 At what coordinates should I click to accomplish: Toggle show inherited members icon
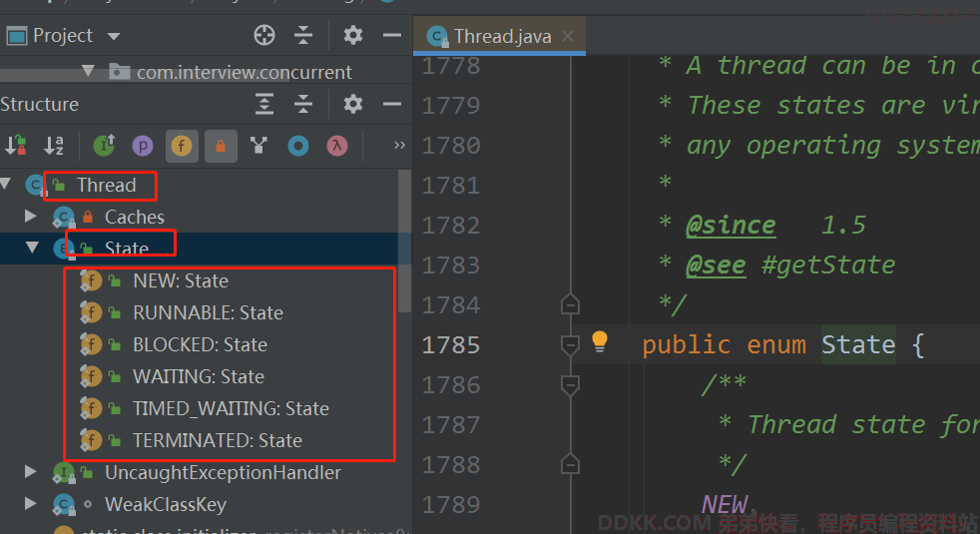[105, 146]
